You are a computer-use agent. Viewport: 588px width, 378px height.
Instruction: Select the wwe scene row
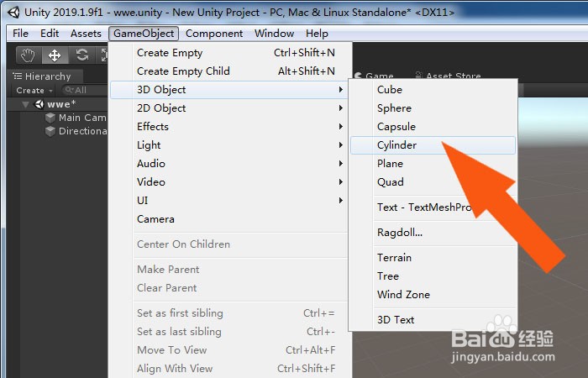(57, 104)
